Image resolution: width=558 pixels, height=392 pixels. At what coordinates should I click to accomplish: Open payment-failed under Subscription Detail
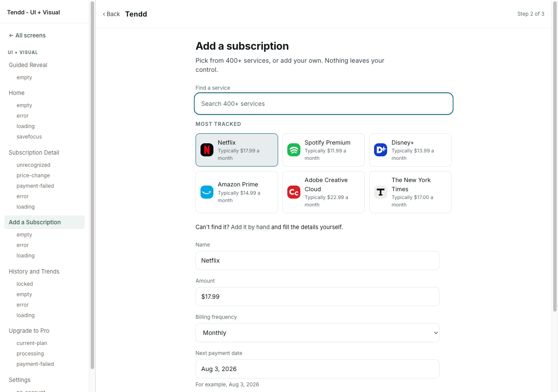pyautogui.click(x=35, y=186)
